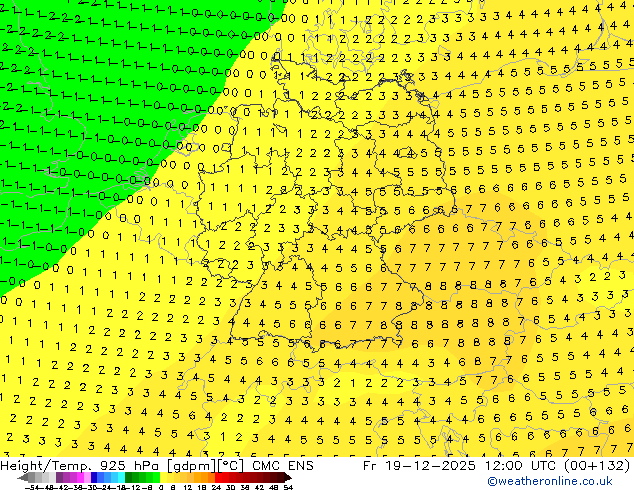This screenshot has height=490, width=634.
Task: Click the legend value 54 label
Action: click(288, 487)
